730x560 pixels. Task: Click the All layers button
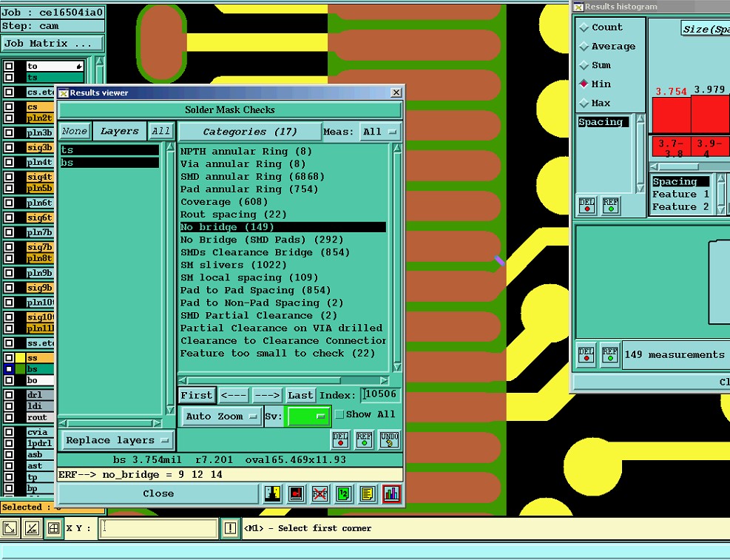tap(161, 131)
